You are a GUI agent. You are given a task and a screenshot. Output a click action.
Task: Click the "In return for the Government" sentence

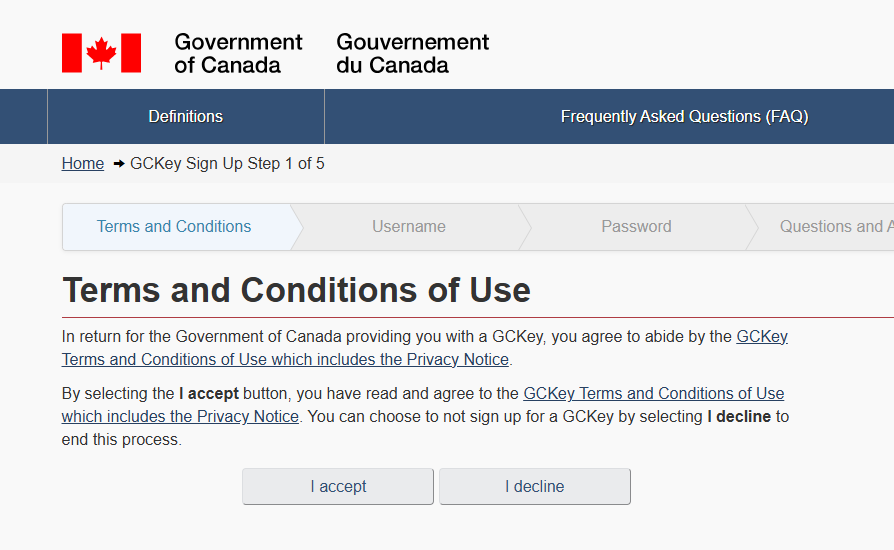point(300,337)
